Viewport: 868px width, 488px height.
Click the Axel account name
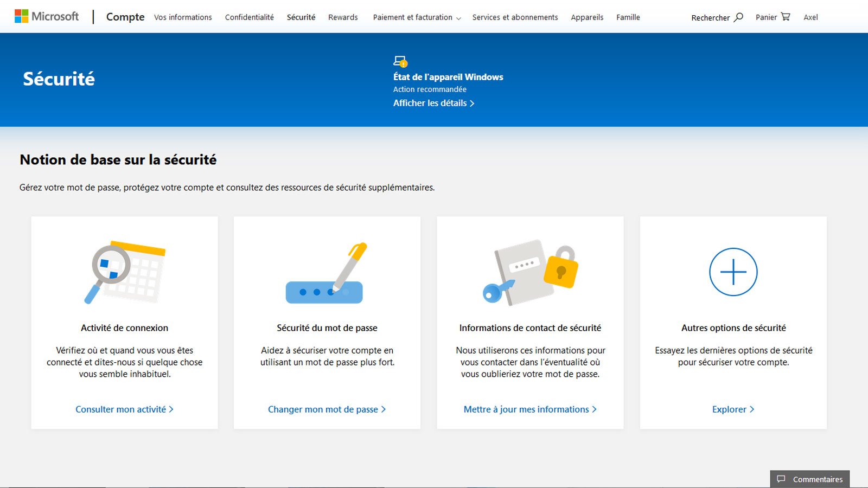click(x=810, y=17)
